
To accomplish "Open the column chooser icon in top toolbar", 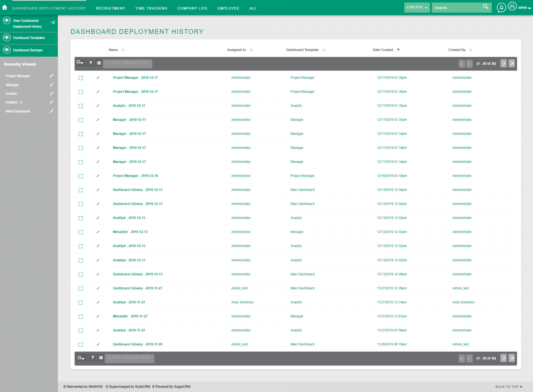I will tap(99, 63).
